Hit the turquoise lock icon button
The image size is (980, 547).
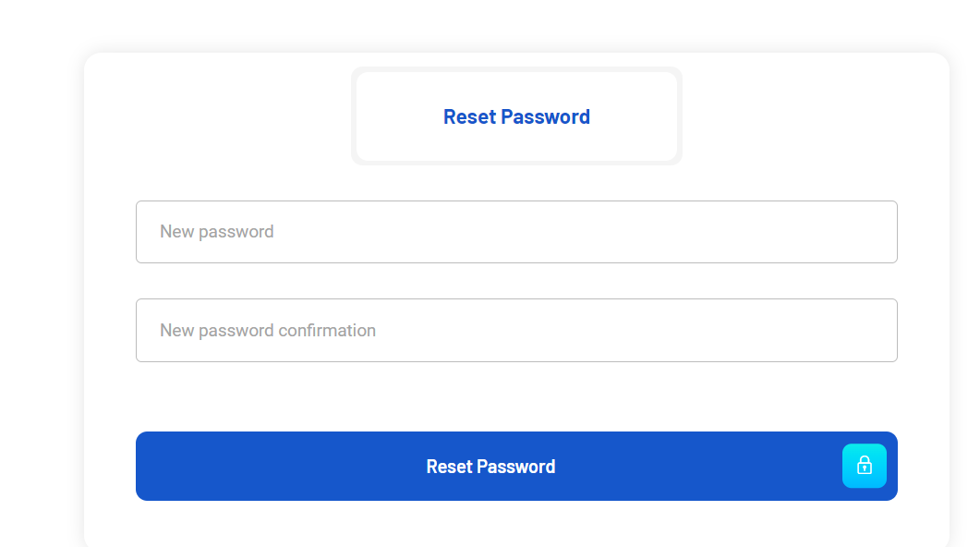tap(864, 466)
